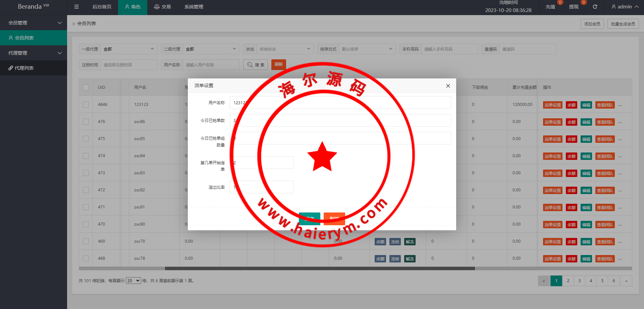Open the admin user menu
Screen dimensions: 644x309
coord(625,7)
